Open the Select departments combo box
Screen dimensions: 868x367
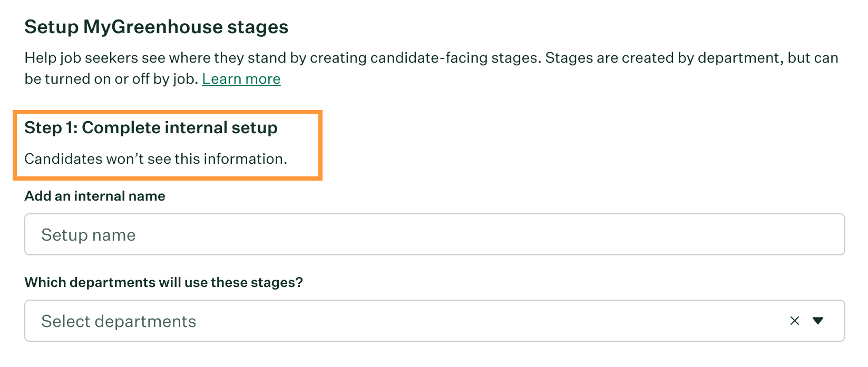click(401, 321)
